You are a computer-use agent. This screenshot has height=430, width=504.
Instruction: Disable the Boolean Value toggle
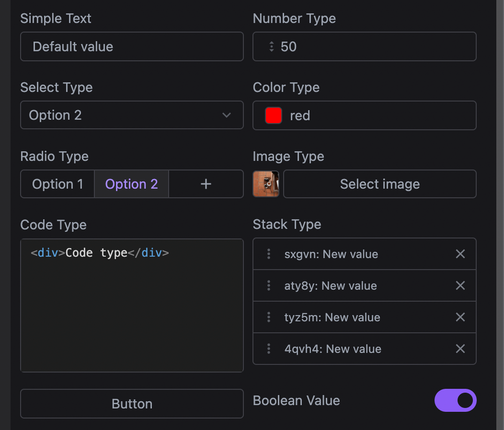455,400
